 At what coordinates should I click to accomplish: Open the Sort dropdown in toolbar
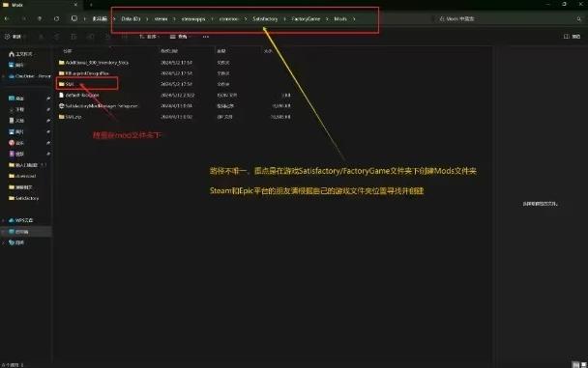click(x=149, y=37)
